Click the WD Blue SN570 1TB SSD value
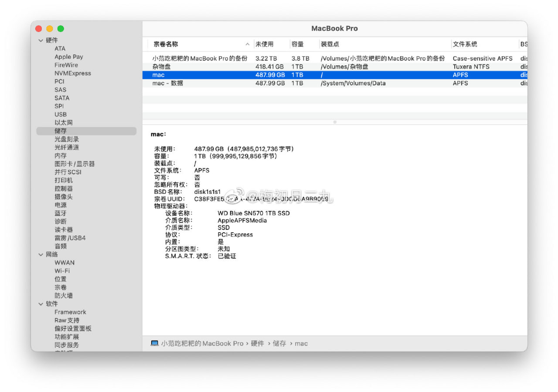The height and width of the screenshot is (392, 558). pos(254,213)
